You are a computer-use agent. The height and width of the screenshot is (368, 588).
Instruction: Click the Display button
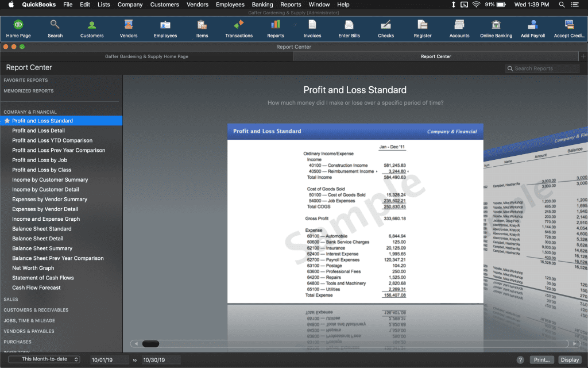coord(570,360)
